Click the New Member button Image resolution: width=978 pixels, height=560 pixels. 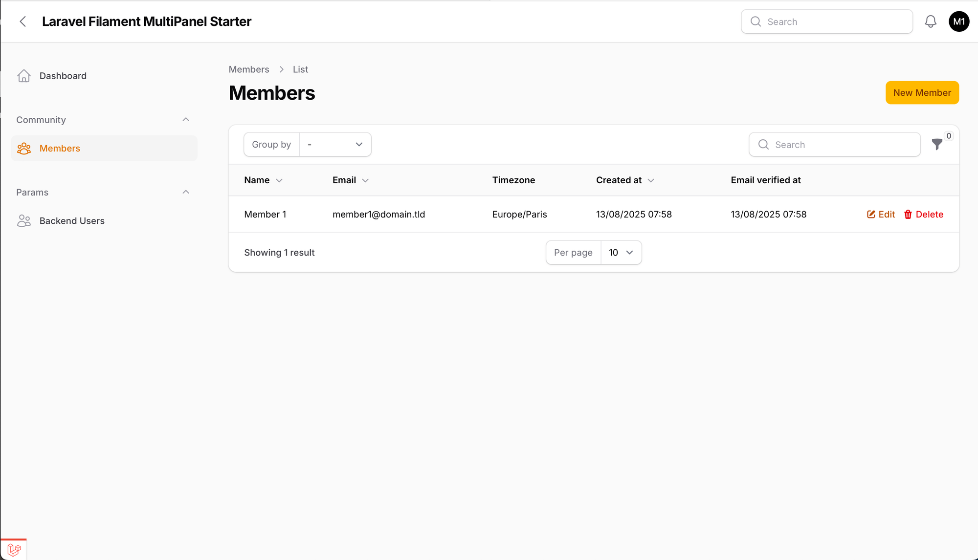coord(922,92)
